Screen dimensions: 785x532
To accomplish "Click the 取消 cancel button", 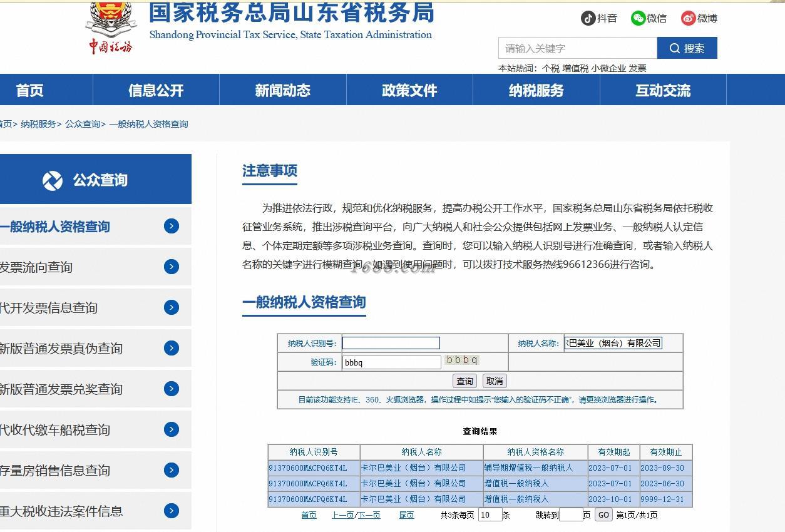I will coord(495,381).
